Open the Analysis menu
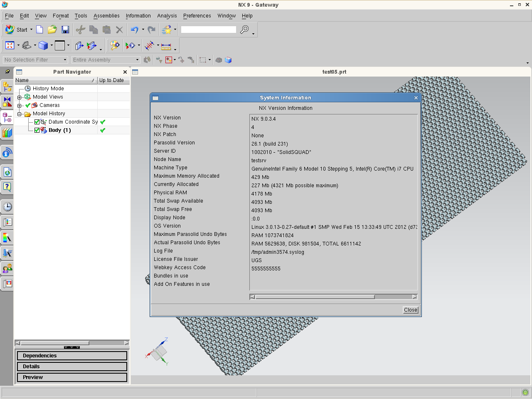532x399 pixels. [167, 16]
